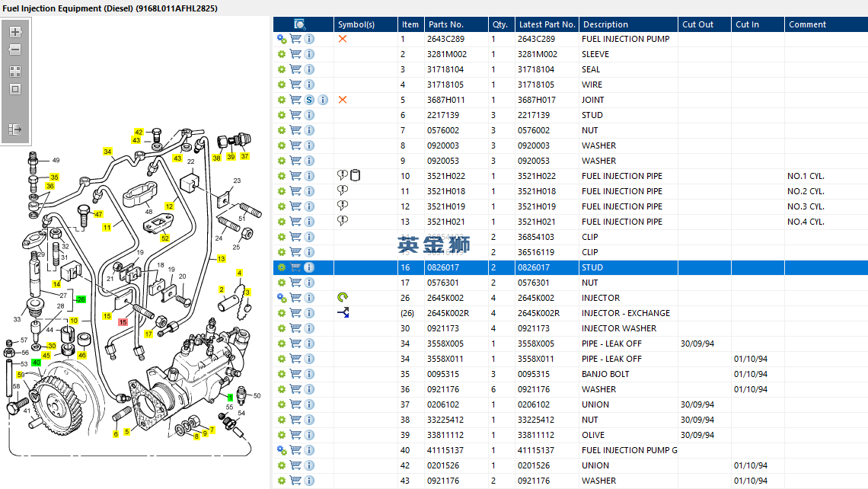The image size is (868, 489).
Task: Sort by the Parts No. column header
Action: tap(445, 24)
